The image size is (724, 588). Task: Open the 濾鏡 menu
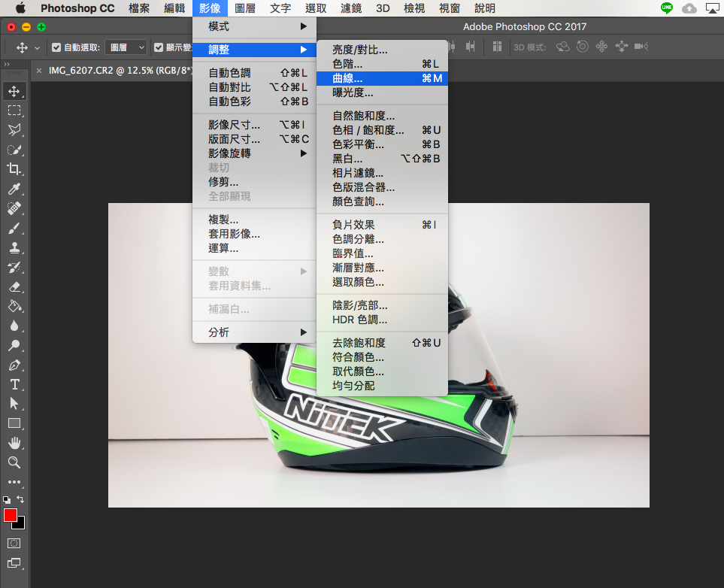click(351, 8)
